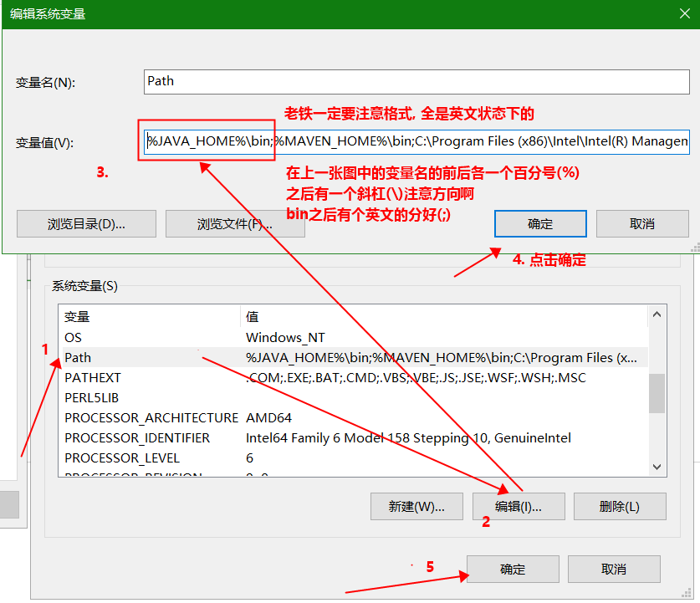
Task: Select the PATHEXT variable row
Action: click(x=353, y=377)
